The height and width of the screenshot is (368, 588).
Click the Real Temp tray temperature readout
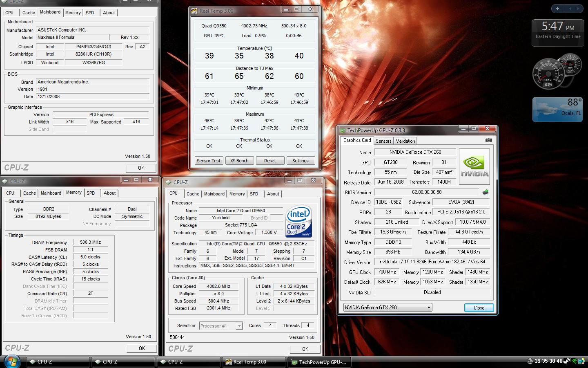pyautogui.click(x=548, y=361)
